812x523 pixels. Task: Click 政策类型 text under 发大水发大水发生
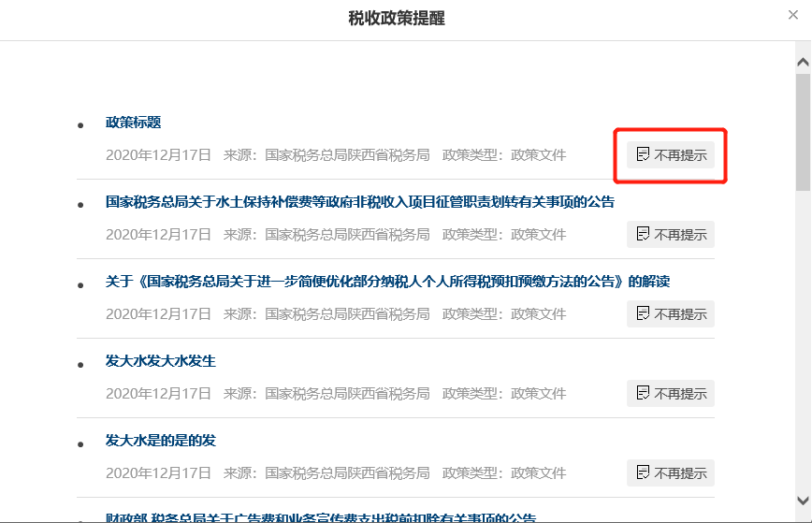pyautogui.click(x=504, y=394)
